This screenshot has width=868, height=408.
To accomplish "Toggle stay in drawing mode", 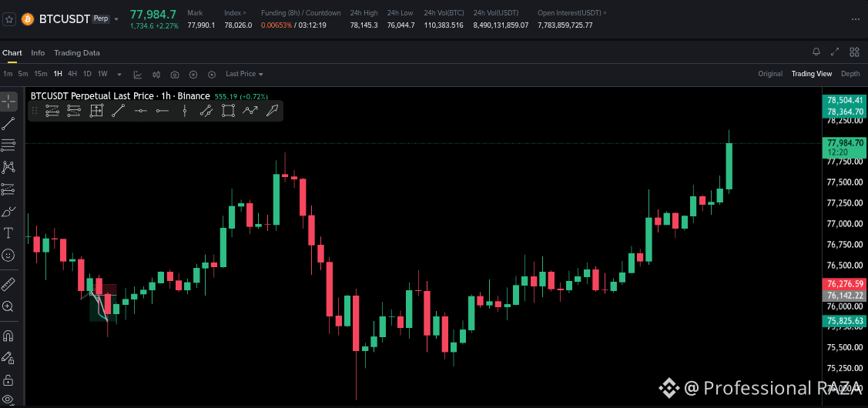I will pos(8,358).
